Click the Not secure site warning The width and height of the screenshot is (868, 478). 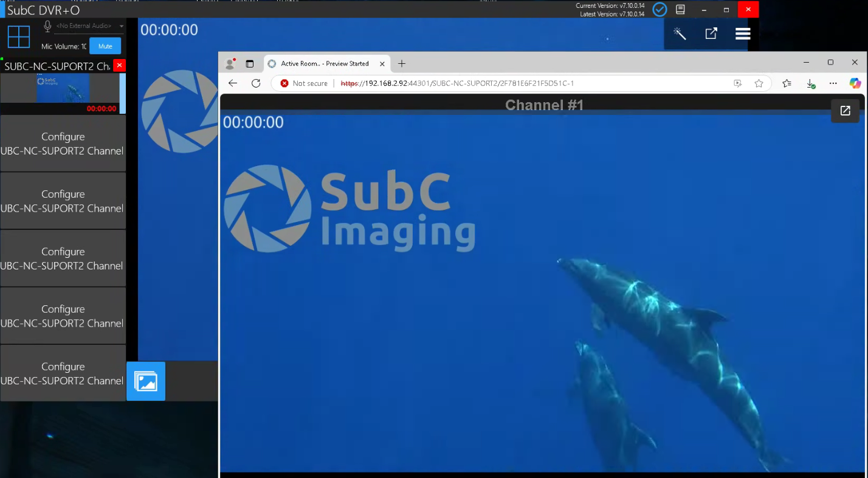point(304,83)
